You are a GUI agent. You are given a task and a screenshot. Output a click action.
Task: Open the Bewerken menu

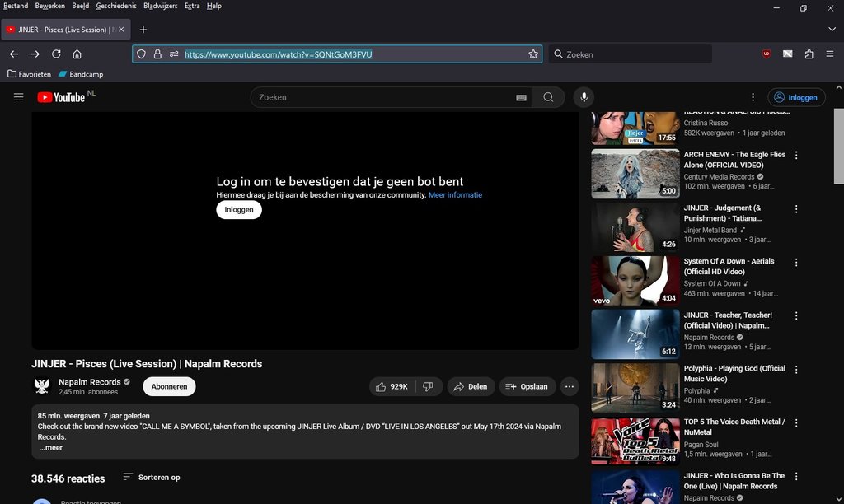point(49,6)
